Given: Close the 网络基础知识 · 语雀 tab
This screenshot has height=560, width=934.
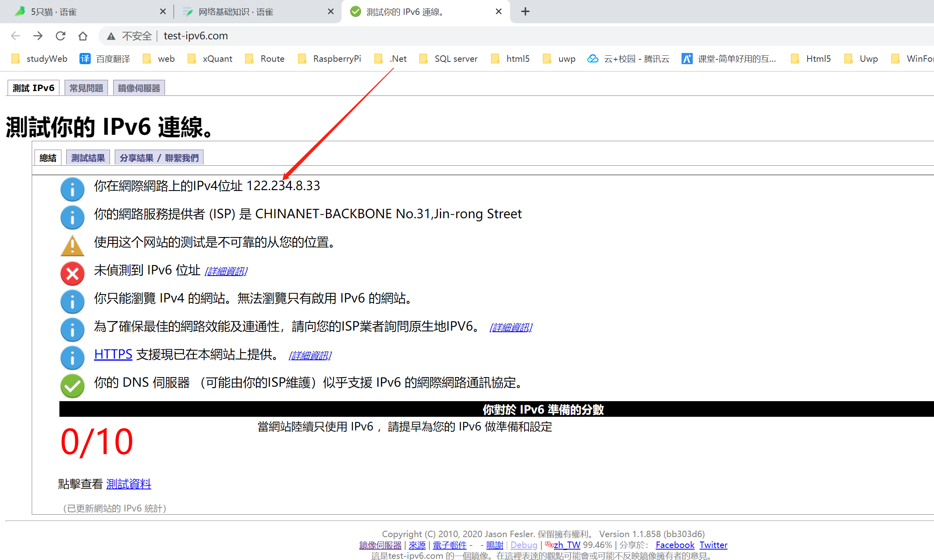Looking at the screenshot, I should [x=331, y=12].
